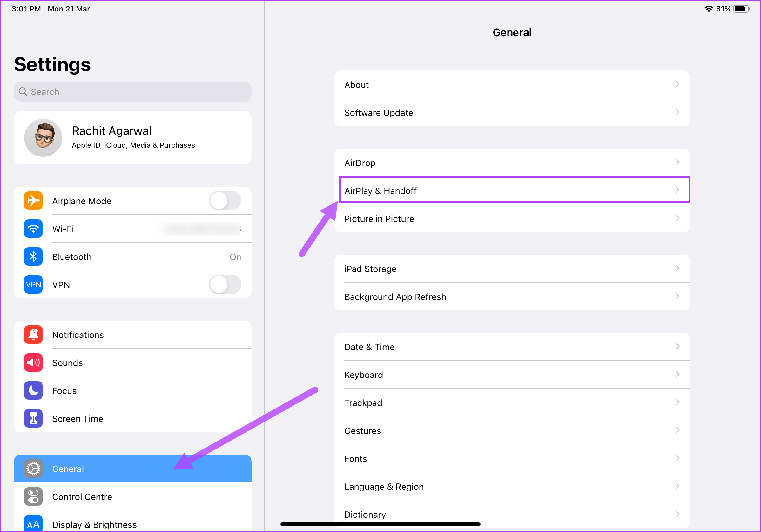The height and width of the screenshot is (532, 761).
Task: Open AirPlay & Handoff settings
Action: (511, 190)
